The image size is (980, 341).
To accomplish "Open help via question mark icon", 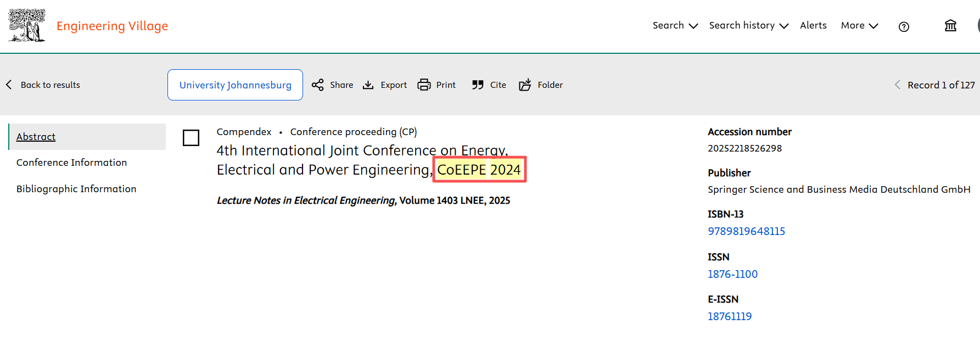I will (x=904, y=26).
